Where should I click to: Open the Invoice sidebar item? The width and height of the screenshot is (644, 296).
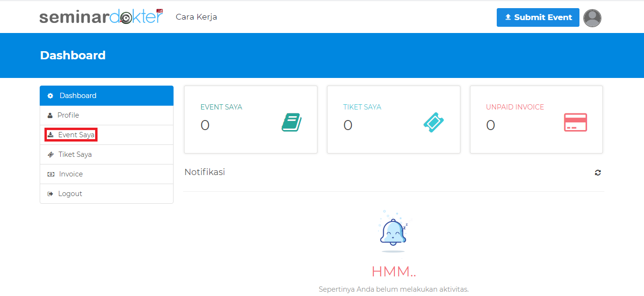[71, 174]
